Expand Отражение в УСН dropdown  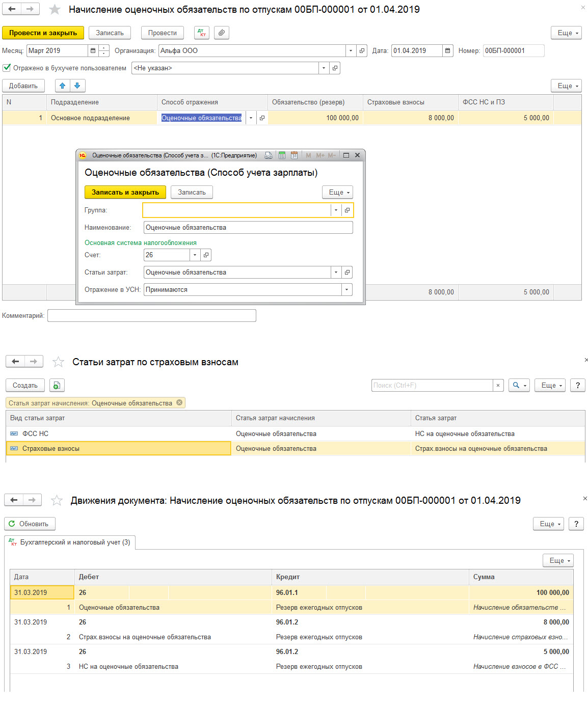(x=346, y=289)
